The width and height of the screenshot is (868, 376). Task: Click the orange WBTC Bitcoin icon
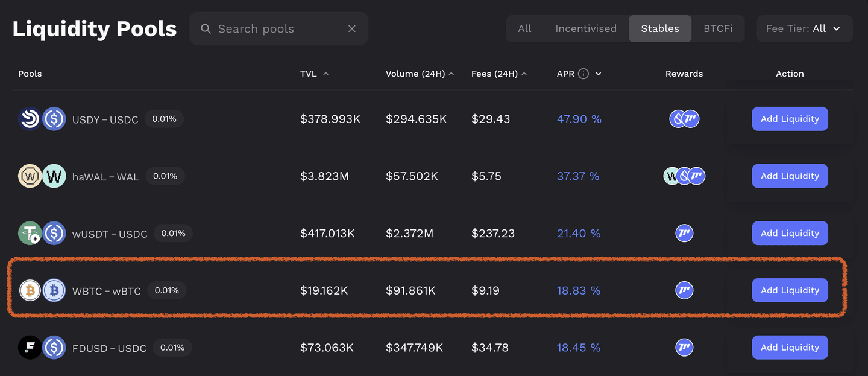[30, 290]
